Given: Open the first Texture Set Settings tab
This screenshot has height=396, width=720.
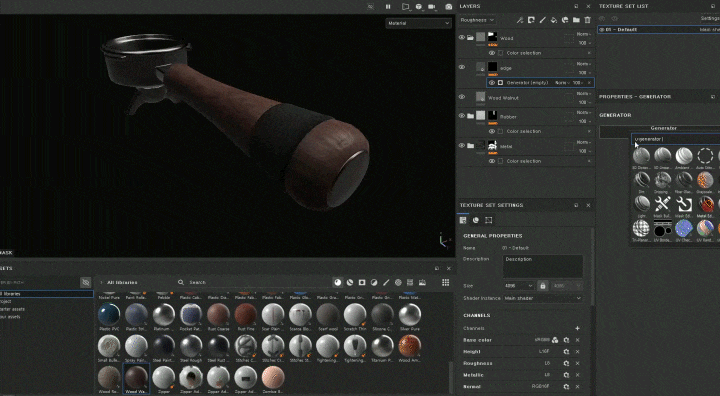Looking at the screenshot, I should point(463,221).
